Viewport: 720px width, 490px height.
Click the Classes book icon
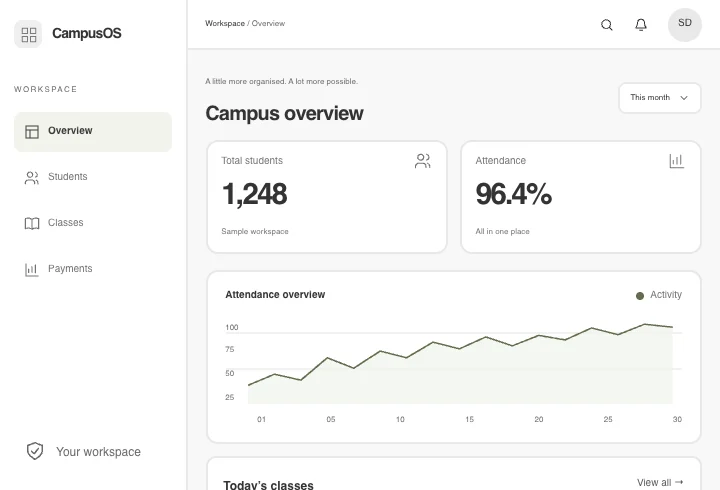coord(32,224)
